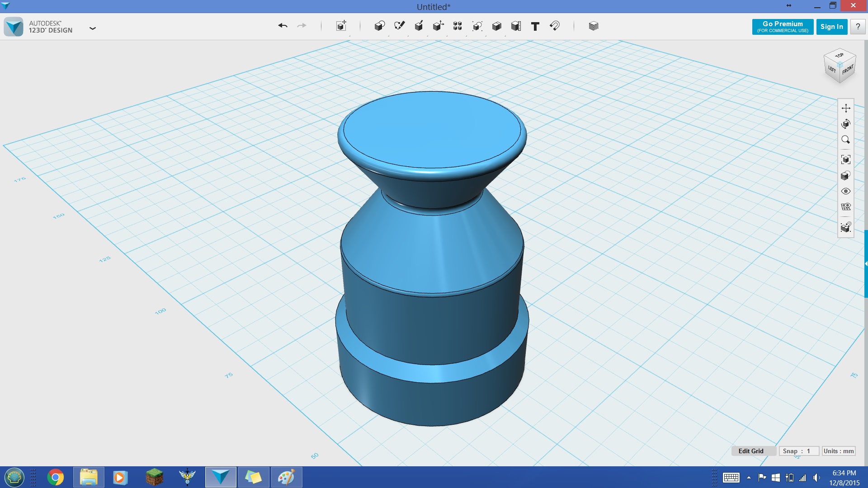This screenshot has height=488, width=868.
Task: Open the Modify tool menu
Action: click(438, 26)
